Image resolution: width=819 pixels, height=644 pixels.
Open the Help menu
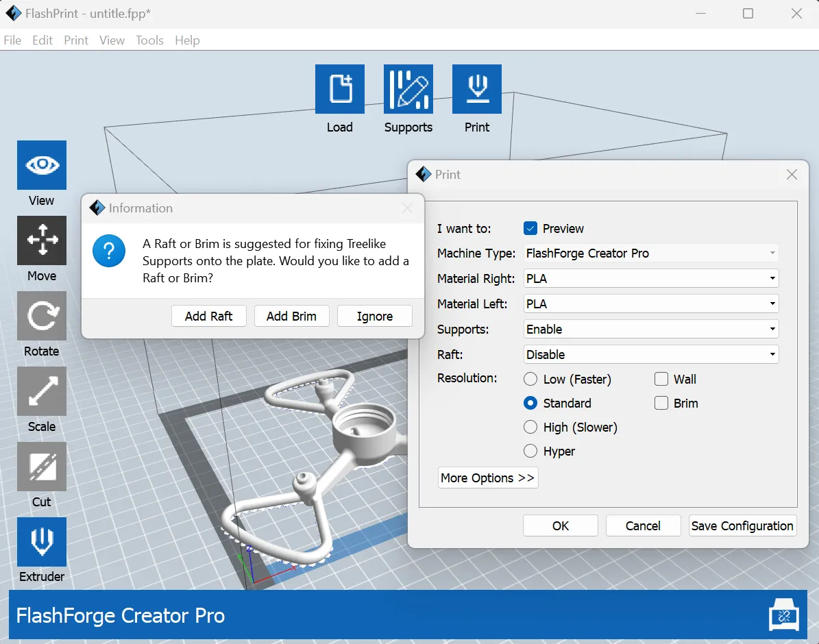[x=187, y=40]
